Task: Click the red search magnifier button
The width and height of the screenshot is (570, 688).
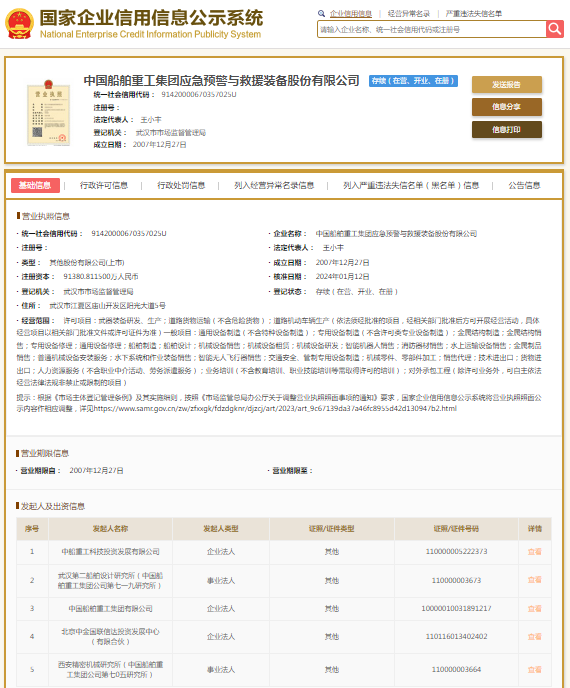Action: 555,29
